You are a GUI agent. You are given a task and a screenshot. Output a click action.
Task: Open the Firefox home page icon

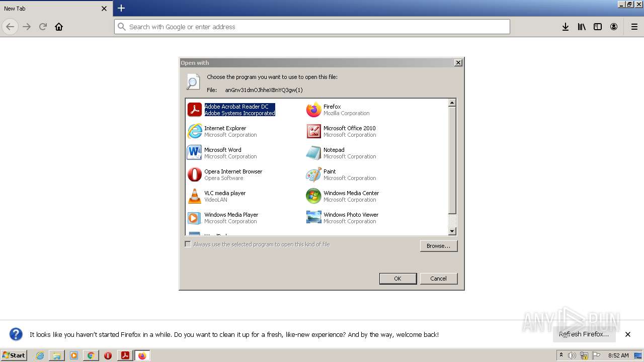click(x=59, y=27)
